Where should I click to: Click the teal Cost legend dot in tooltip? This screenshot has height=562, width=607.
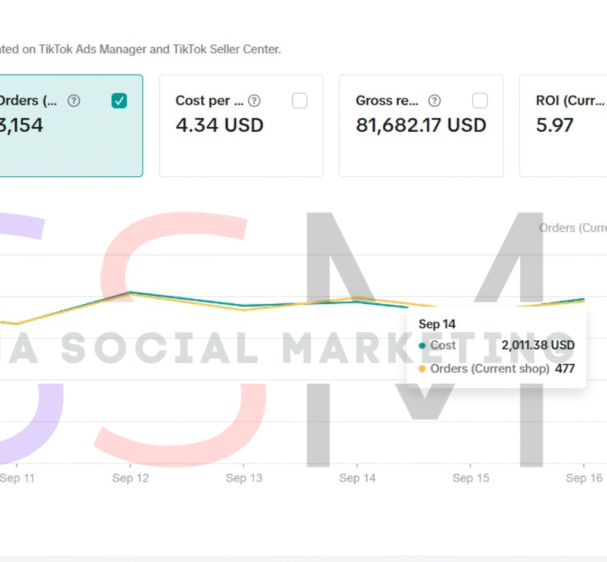422,345
